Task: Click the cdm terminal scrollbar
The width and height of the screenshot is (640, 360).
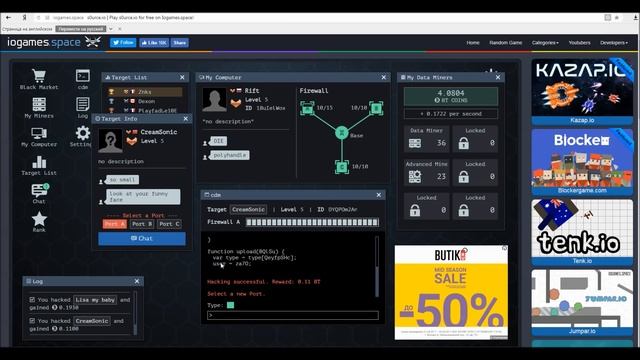Action: coord(377,267)
